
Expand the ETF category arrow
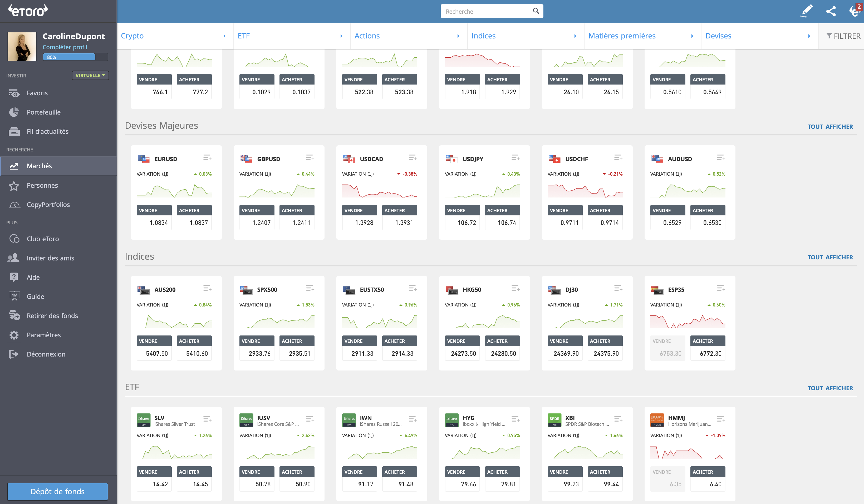click(341, 36)
